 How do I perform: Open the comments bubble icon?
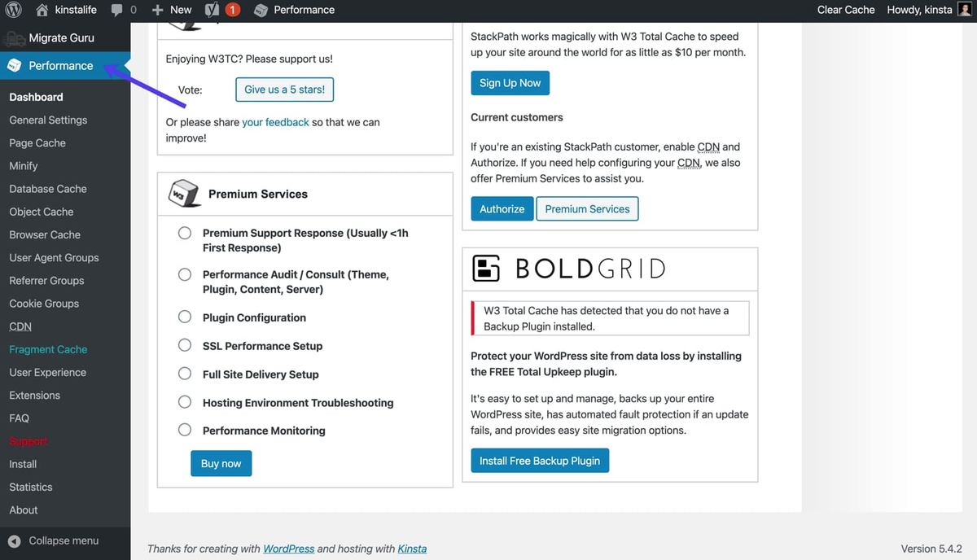(x=117, y=10)
